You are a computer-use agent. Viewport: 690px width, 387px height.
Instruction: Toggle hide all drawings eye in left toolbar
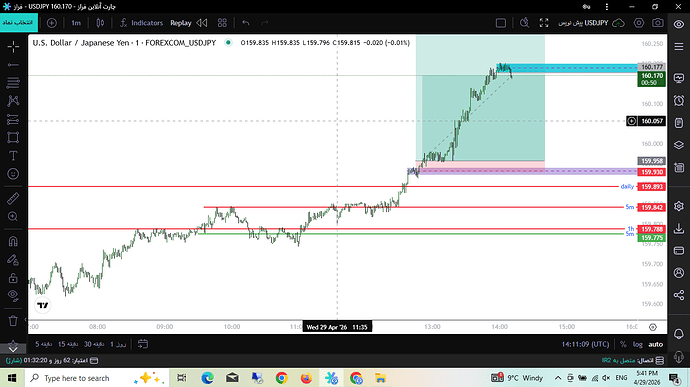[x=13, y=296]
